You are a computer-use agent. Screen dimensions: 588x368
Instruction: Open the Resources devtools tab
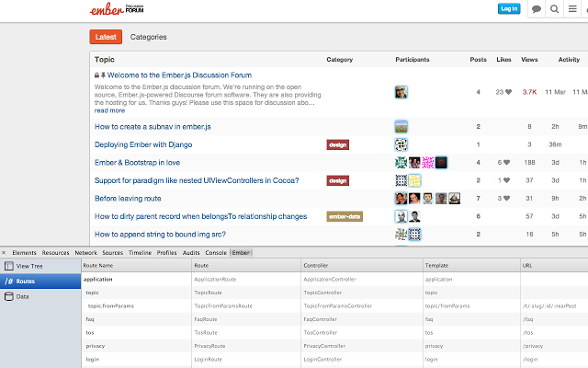[55, 253]
